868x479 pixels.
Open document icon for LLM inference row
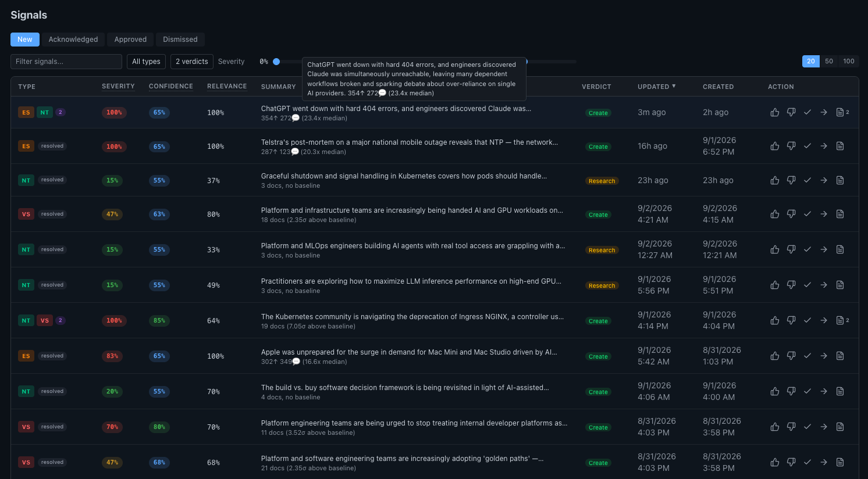[x=840, y=285]
